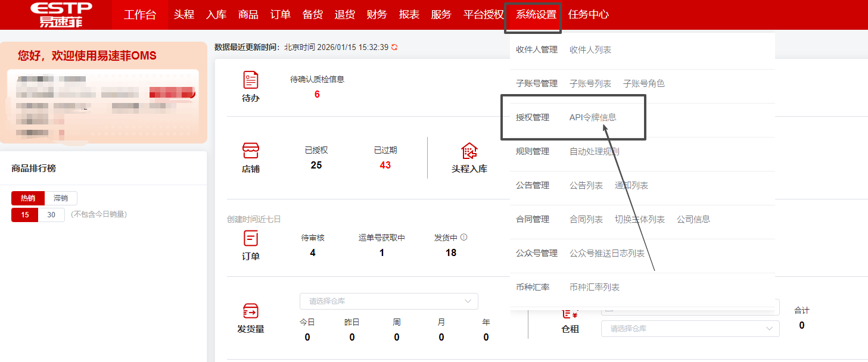Viewport: 868px width, 362px height.
Task: Click the red count under 待确认质检信息
Action: point(316,95)
